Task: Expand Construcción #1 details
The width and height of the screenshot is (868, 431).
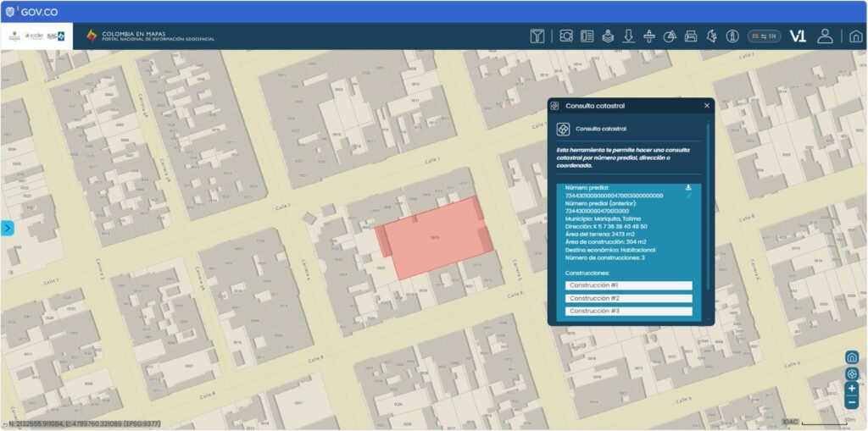Action: point(628,285)
